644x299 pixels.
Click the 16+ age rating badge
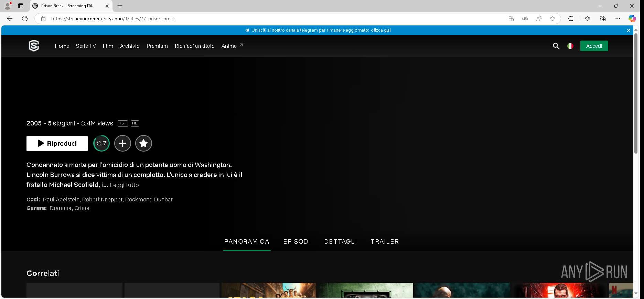(123, 123)
